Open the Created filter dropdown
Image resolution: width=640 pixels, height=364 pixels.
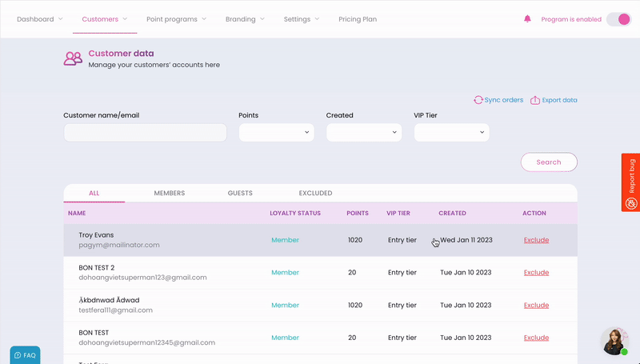[364, 133]
